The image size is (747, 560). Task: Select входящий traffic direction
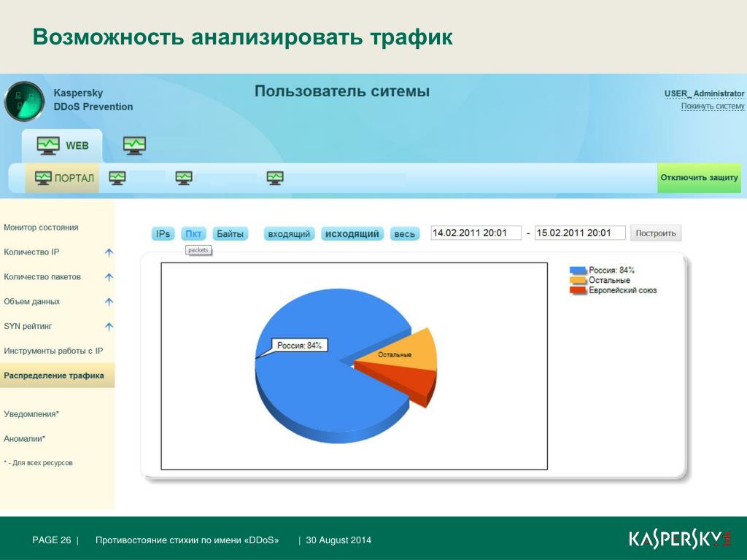289,234
